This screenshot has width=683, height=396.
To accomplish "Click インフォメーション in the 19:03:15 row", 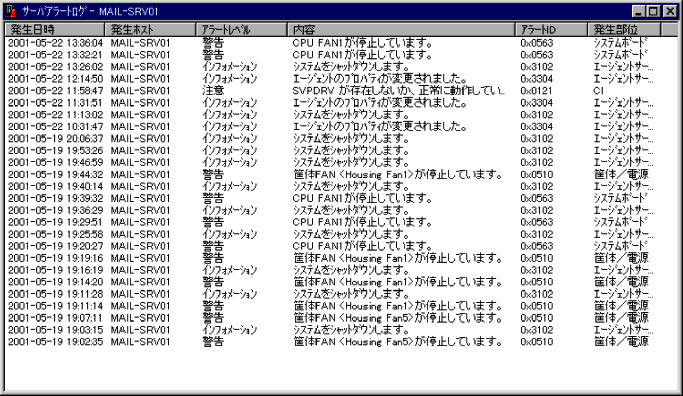I will coord(230,330).
